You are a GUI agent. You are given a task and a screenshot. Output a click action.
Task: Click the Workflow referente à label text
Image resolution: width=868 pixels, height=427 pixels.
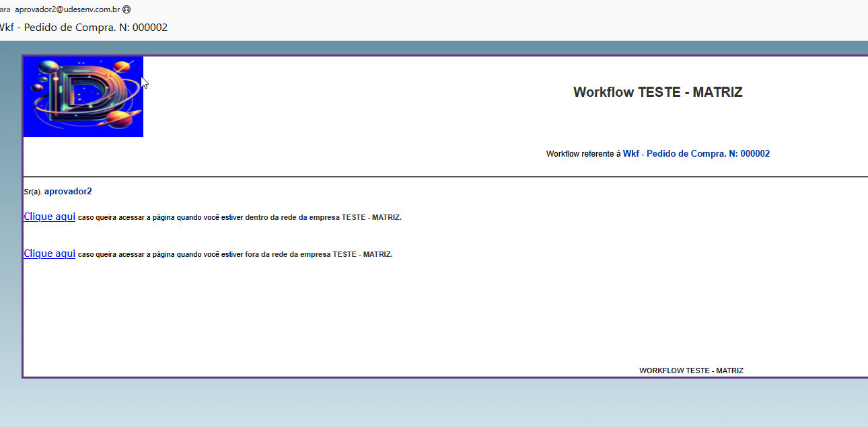pyautogui.click(x=583, y=153)
